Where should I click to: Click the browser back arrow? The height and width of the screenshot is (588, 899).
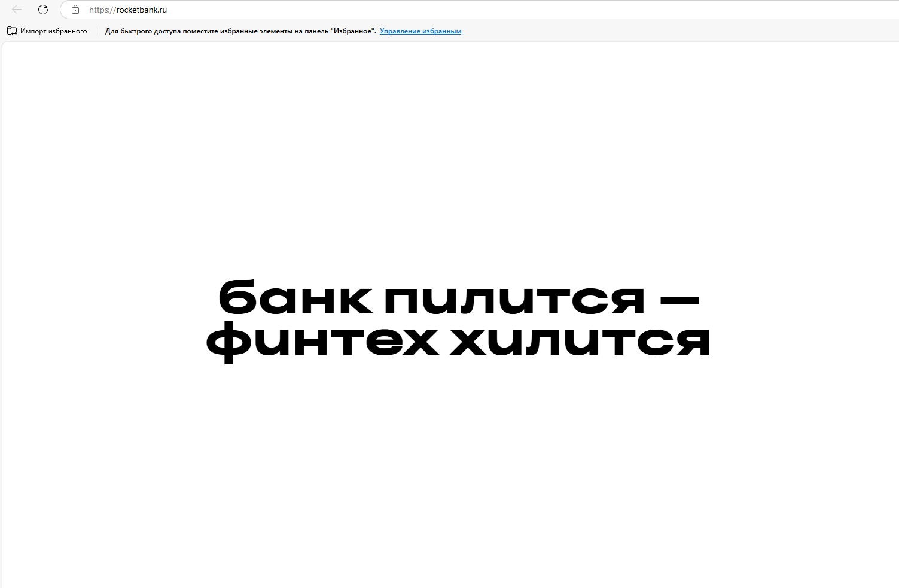(x=17, y=10)
